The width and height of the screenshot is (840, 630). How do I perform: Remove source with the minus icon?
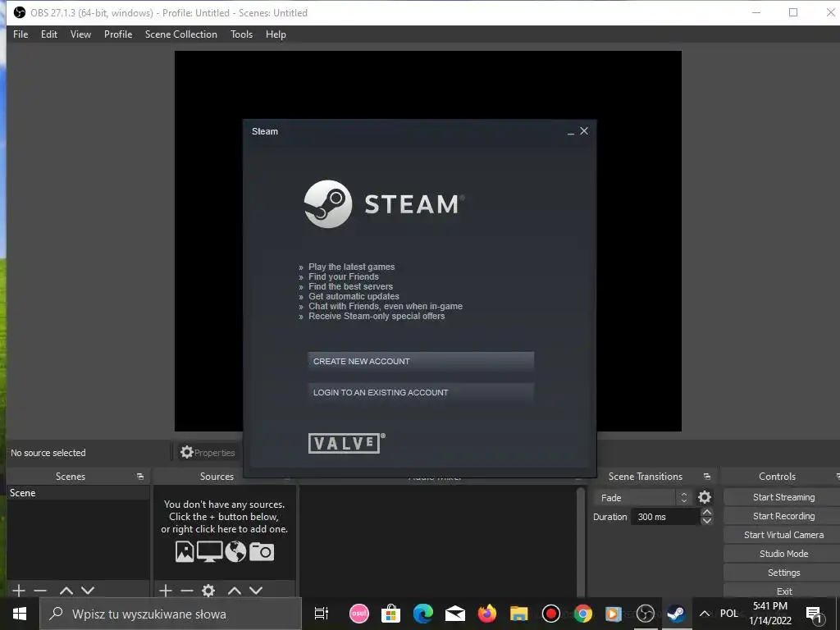pyautogui.click(x=187, y=591)
